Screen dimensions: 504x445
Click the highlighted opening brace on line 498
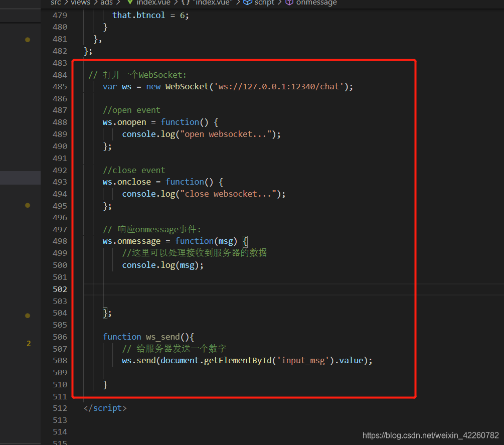(245, 241)
